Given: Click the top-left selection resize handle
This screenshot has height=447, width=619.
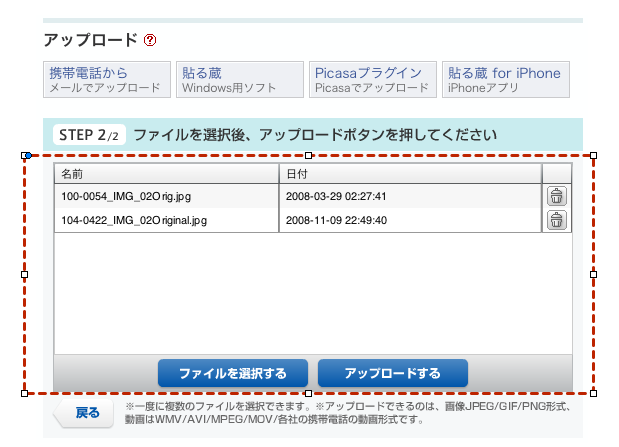Looking at the screenshot, I should 25,155.
